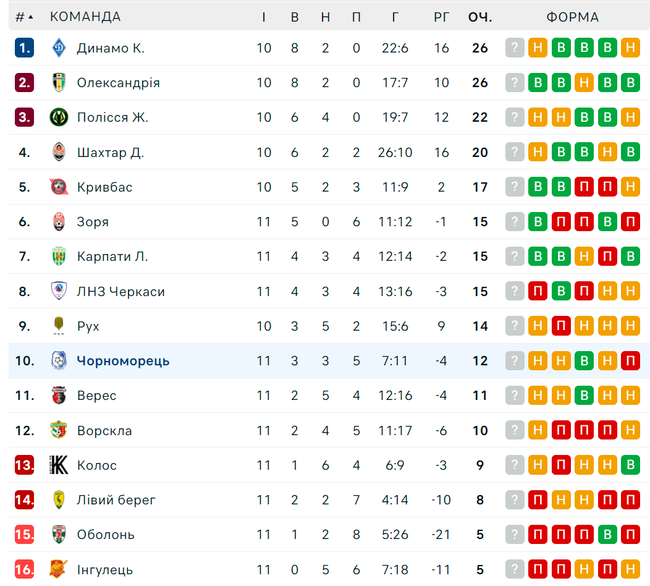650x586 pixels.
Task: Click the Шахтар Д. team emblem
Action: (59, 152)
